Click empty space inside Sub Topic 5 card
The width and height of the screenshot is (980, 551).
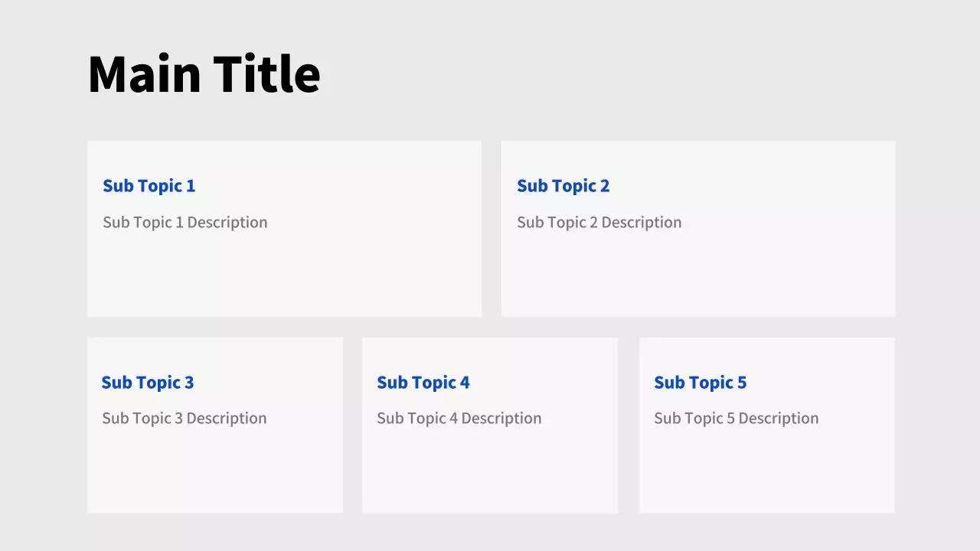pyautogui.click(x=766, y=474)
